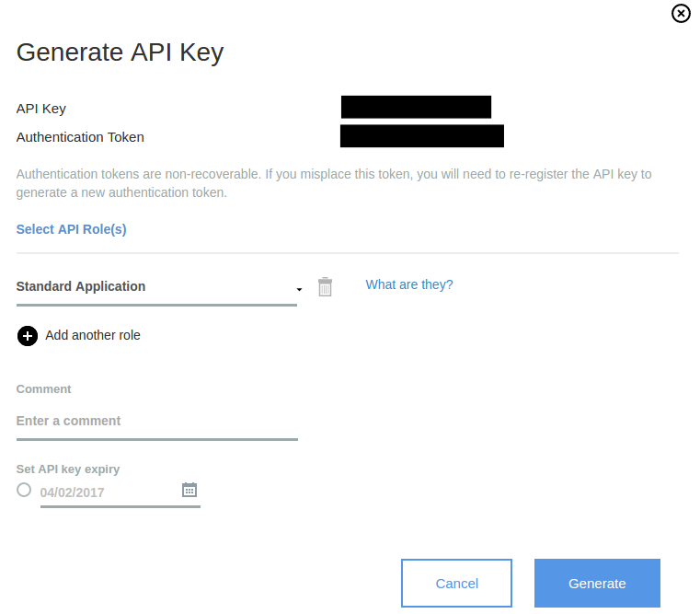Click the 'Add another role' text label
The image size is (700, 614).
93,335
